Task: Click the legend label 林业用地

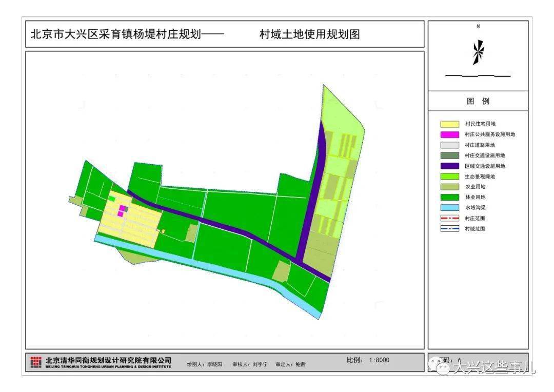Action: pyautogui.click(x=475, y=197)
